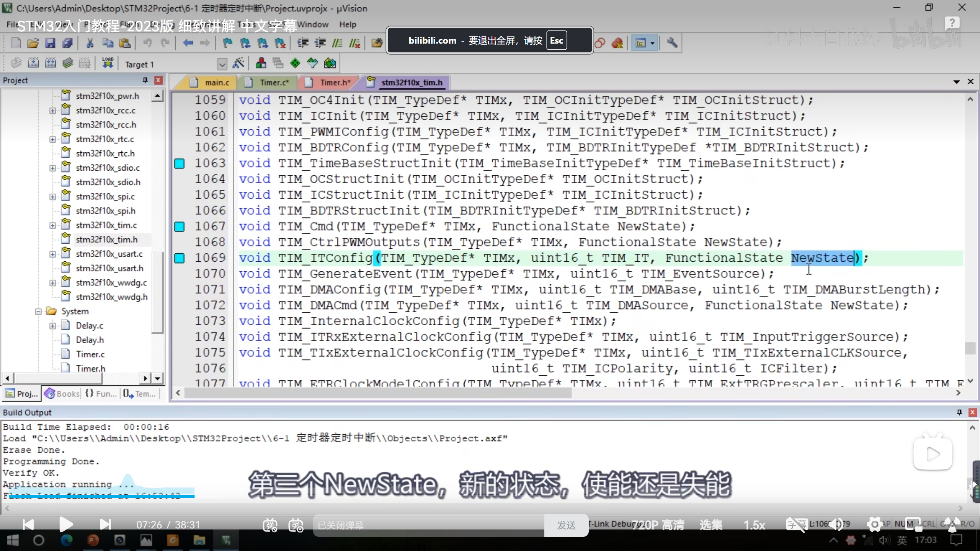
Task: Open the Help menu
Action: 347,24
